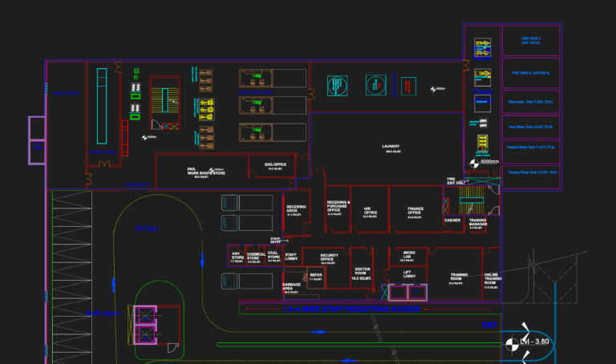This screenshot has width=616, height=364.
Task: Click the FINANCE OFFICE label
Action: [415, 212]
